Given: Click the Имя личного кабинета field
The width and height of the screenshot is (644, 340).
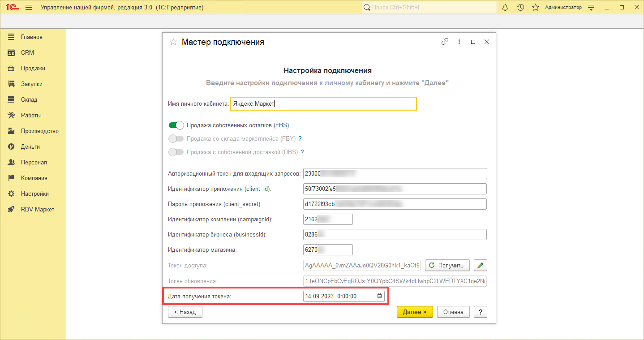Looking at the screenshot, I should point(323,104).
